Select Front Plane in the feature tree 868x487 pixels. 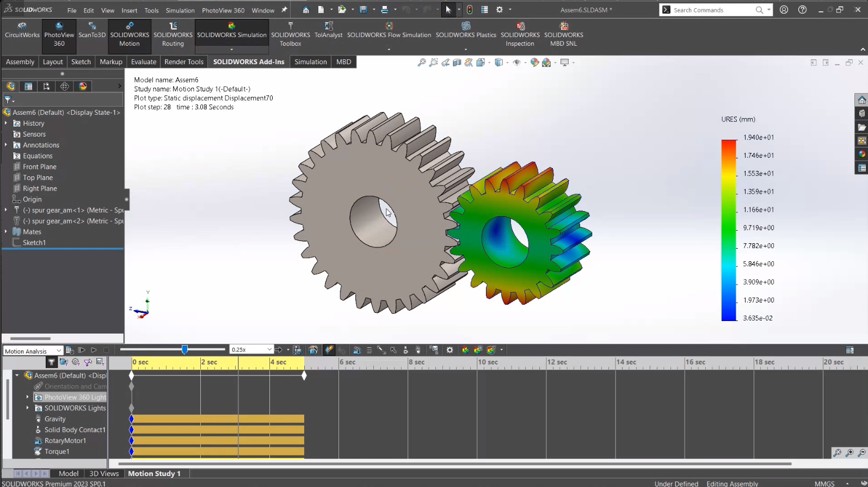[x=39, y=167]
